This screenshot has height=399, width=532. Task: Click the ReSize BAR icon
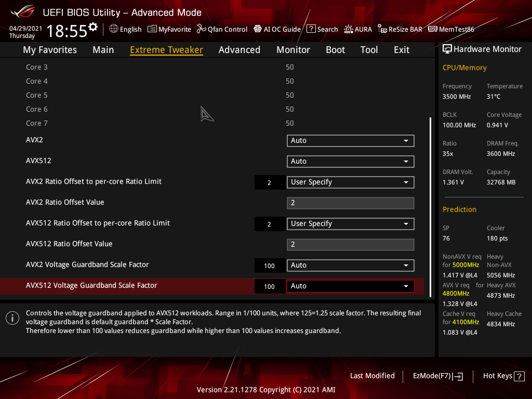382,29
